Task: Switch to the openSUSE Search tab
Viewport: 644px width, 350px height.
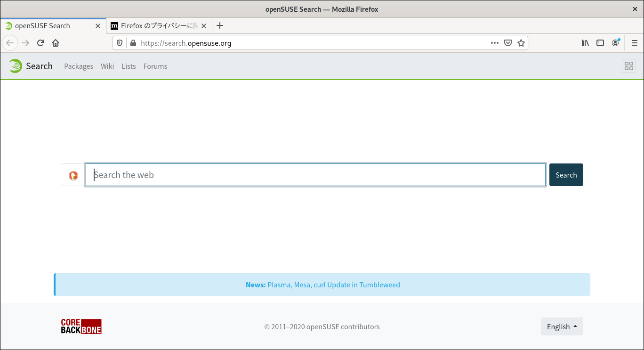Action: [53, 26]
